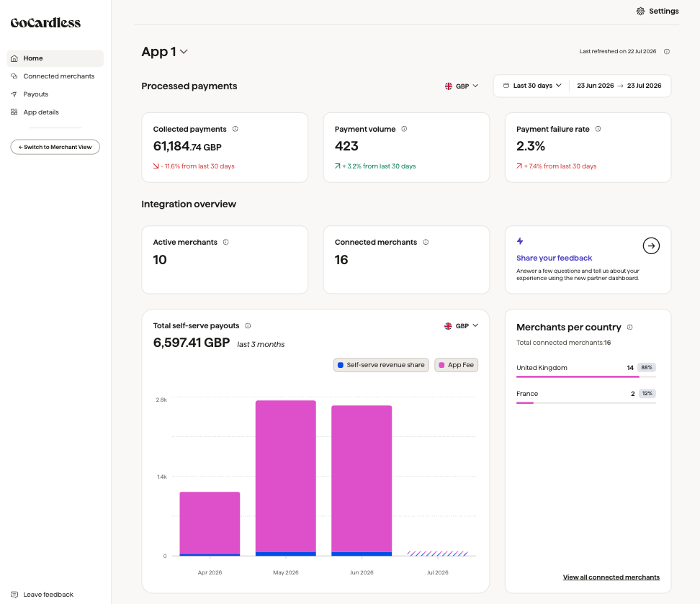Open View all connected merchants link
700x604 pixels.
coord(611,577)
